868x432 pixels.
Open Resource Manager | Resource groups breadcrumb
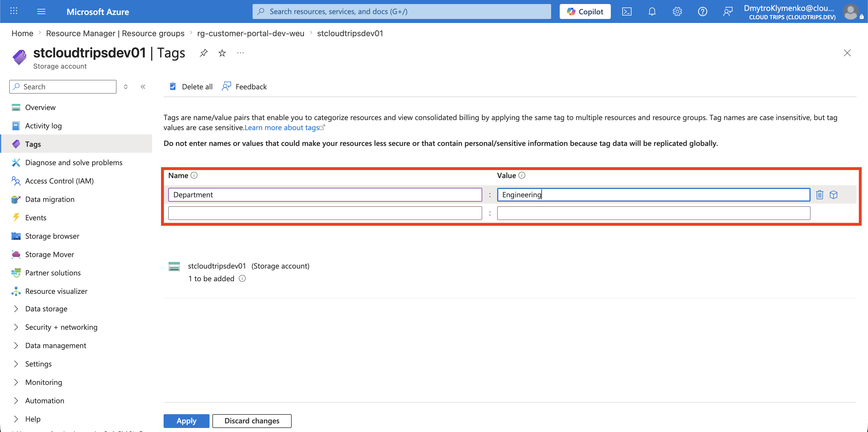pyautogui.click(x=115, y=33)
